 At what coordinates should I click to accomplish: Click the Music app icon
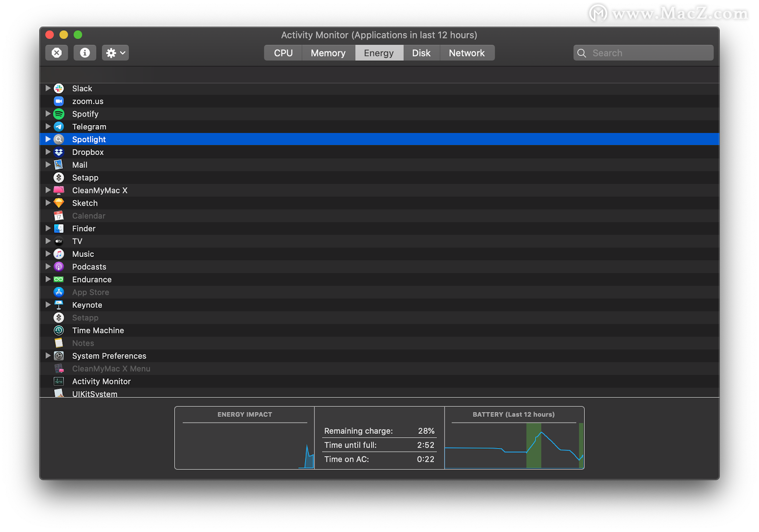coord(59,254)
